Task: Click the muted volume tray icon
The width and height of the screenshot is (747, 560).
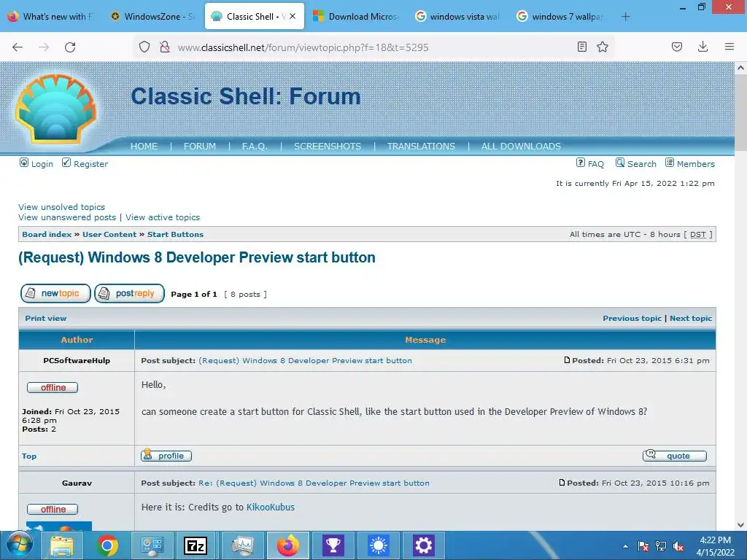Action: pos(678,546)
